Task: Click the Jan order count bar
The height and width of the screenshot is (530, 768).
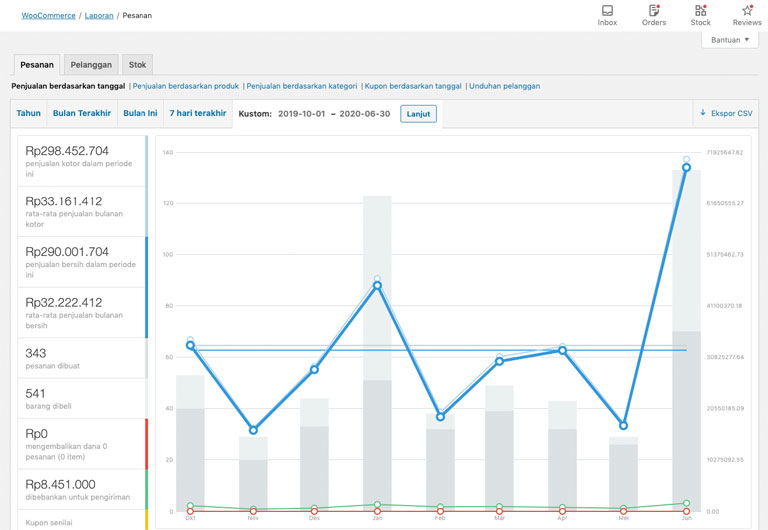Action: pyautogui.click(x=377, y=445)
